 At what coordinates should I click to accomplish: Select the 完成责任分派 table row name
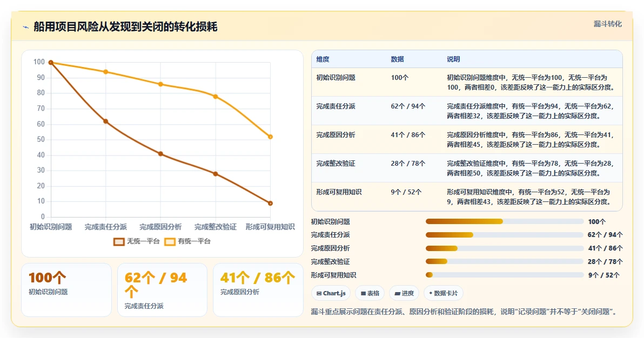(x=336, y=106)
